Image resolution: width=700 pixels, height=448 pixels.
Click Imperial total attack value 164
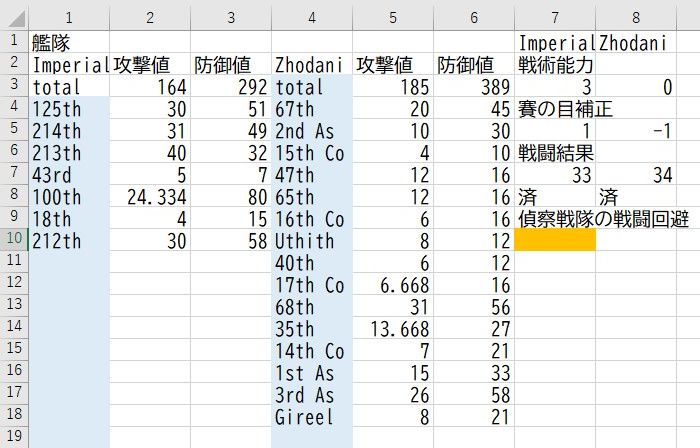(x=150, y=86)
